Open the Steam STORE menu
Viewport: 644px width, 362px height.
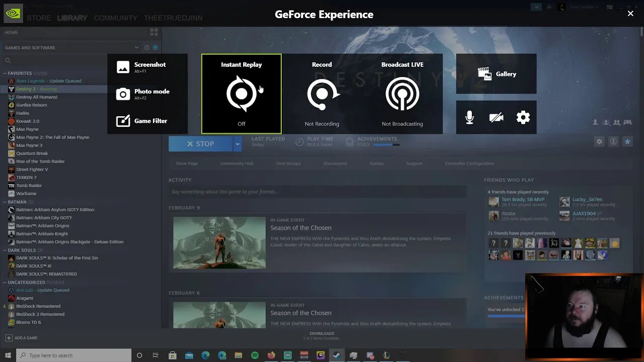pyautogui.click(x=39, y=18)
